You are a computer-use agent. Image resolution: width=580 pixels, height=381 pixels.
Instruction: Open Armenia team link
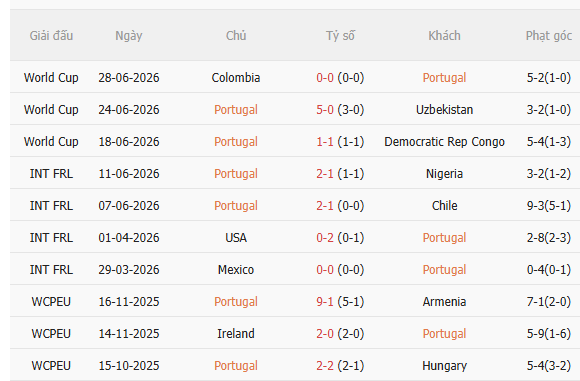click(444, 302)
